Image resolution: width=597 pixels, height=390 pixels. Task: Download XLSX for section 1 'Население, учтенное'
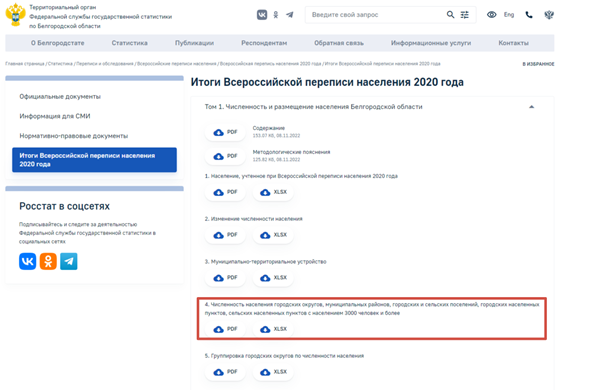273,192
